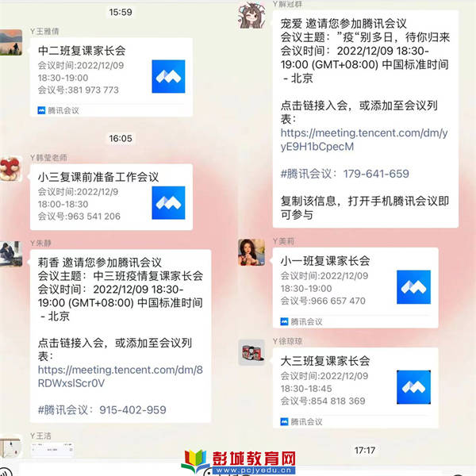Tap Y美莉's portrait avatar
Image resolution: width=476 pixels, height=476 pixels.
(x=251, y=252)
